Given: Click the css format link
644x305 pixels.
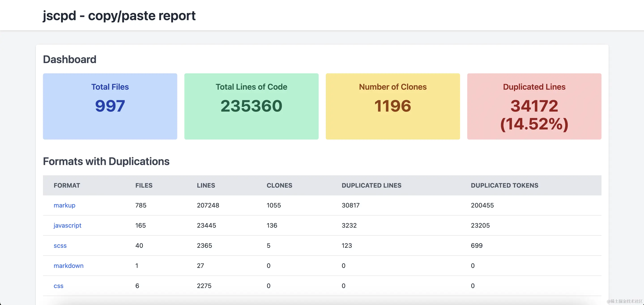Looking at the screenshot, I should pyautogui.click(x=58, y=286).
